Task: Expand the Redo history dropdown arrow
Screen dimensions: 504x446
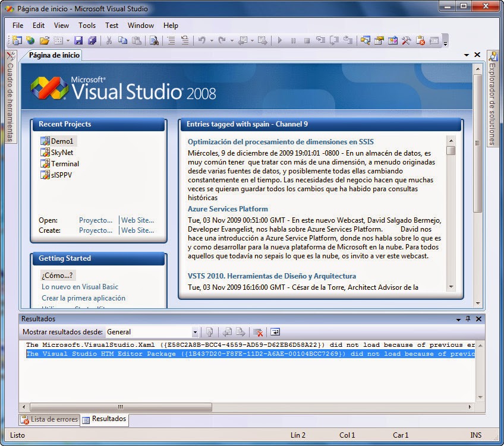Action: click(x=232, y=41)
